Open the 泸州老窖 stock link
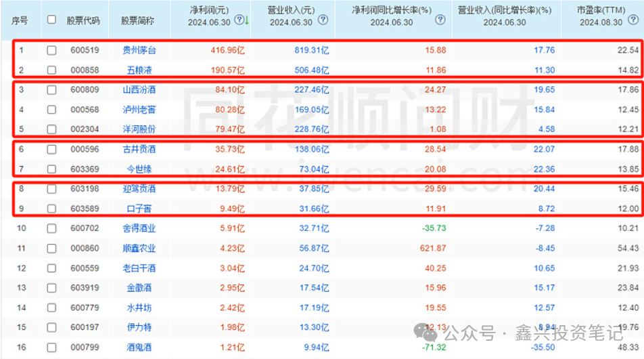 [x=139, y=109]
